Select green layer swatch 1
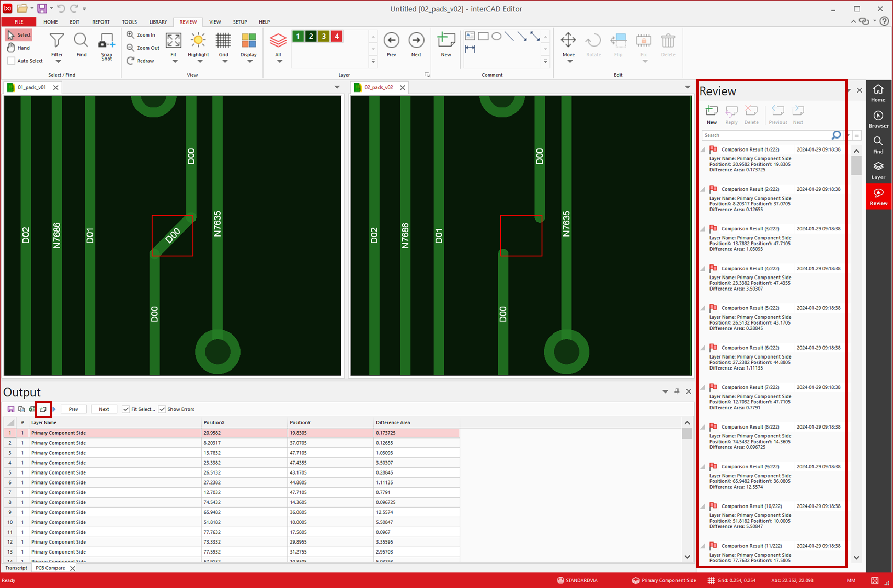Screen dimensions: 893x588 pyautogui.click(x=298, y=36)
